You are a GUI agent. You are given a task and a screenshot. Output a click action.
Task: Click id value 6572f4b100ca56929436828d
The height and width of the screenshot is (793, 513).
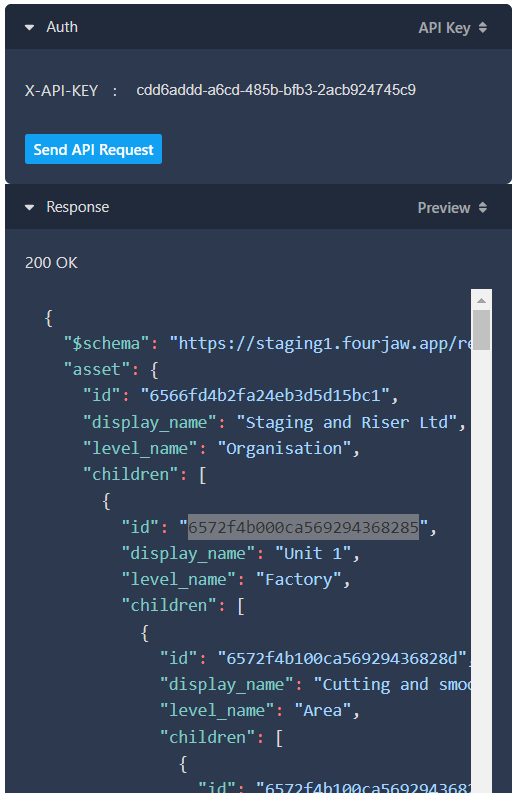[342, 658]
